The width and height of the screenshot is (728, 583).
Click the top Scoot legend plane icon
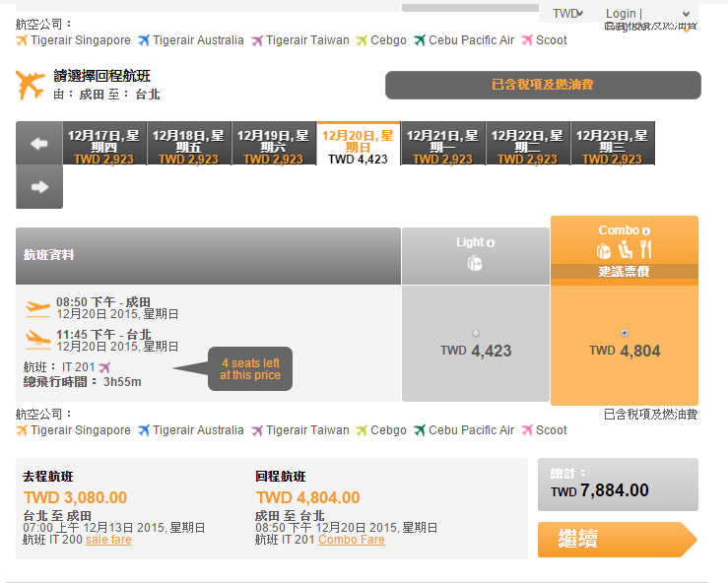tap(527, 40)
